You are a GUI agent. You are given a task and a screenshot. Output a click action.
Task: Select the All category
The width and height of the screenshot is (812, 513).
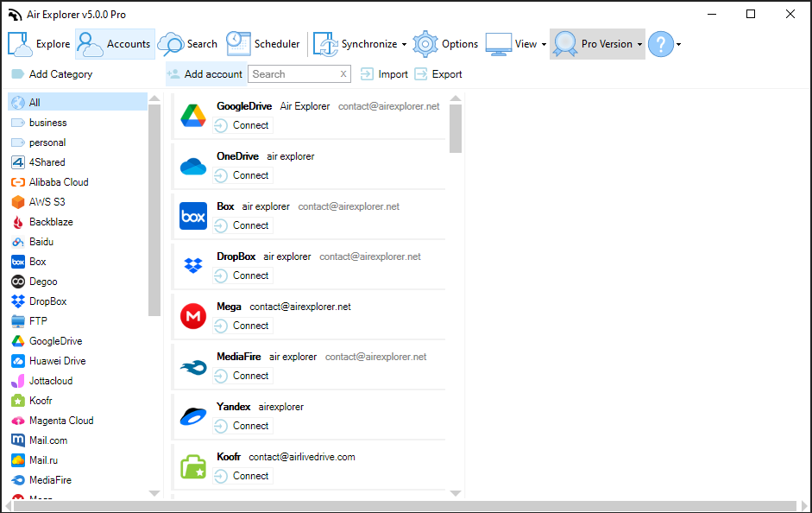coord(78,103)
